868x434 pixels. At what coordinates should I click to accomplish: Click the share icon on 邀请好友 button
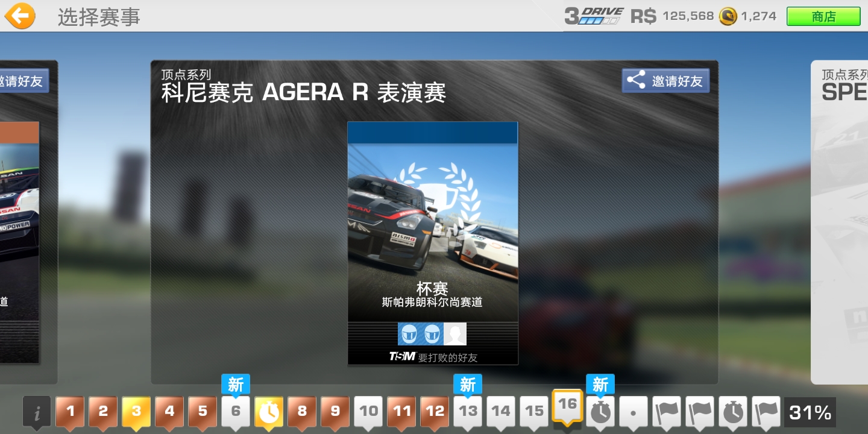tap(636, 80)
